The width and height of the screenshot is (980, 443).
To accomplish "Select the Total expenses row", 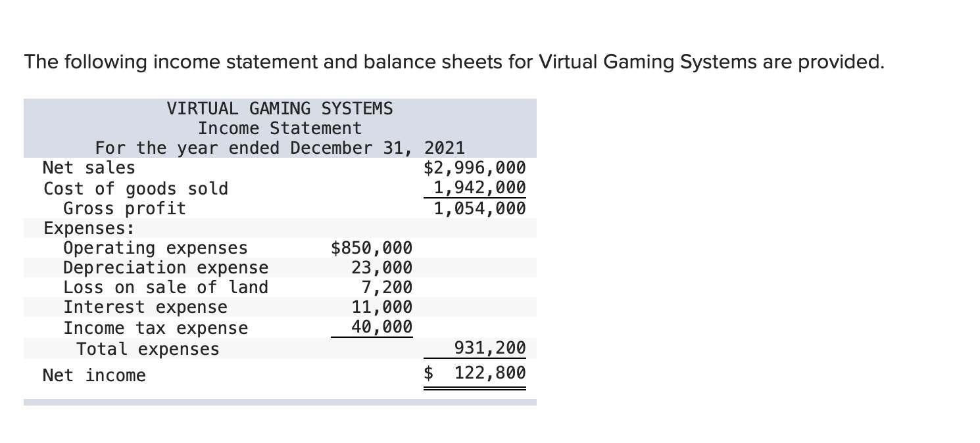I will pyautogui.click(x=149, y=349).
